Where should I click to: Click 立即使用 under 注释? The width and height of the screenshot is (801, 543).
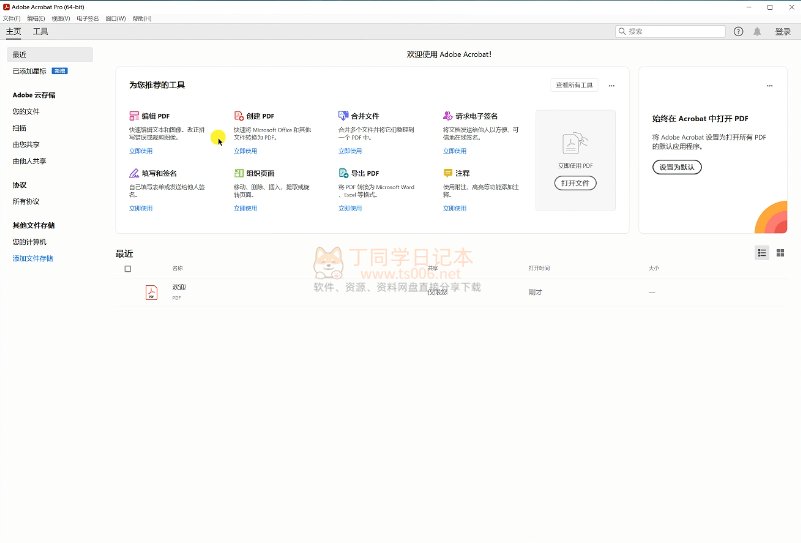coord(455,208)
